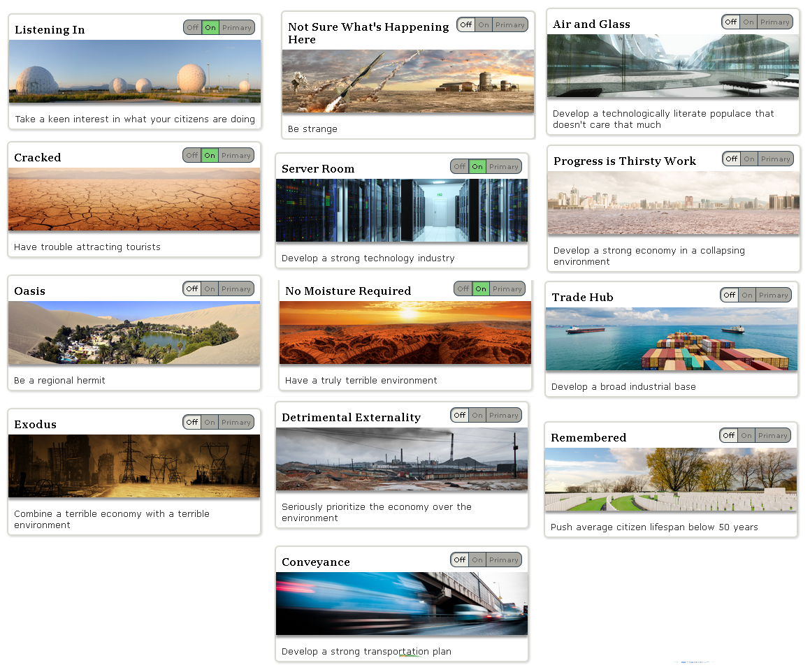Click the missile launch banner image
The width and height of the screenshot is (810, 672).
[408, 81]
